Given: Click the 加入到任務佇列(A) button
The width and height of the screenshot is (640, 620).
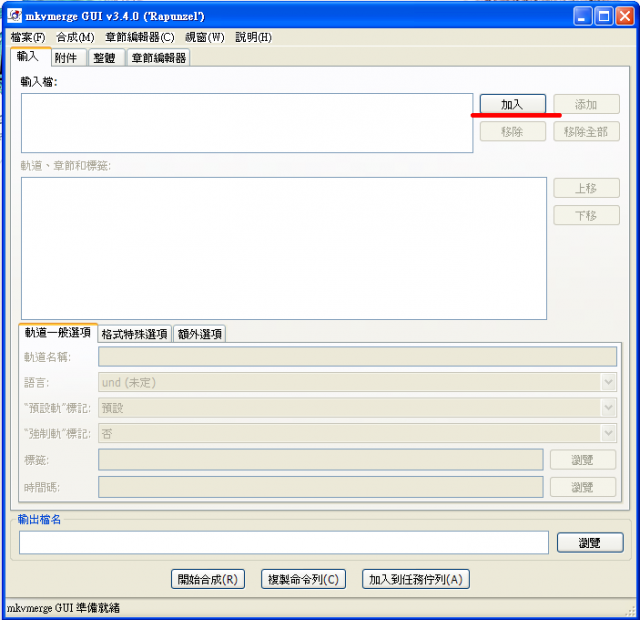Looking at the screenshot, I should 416,579.
